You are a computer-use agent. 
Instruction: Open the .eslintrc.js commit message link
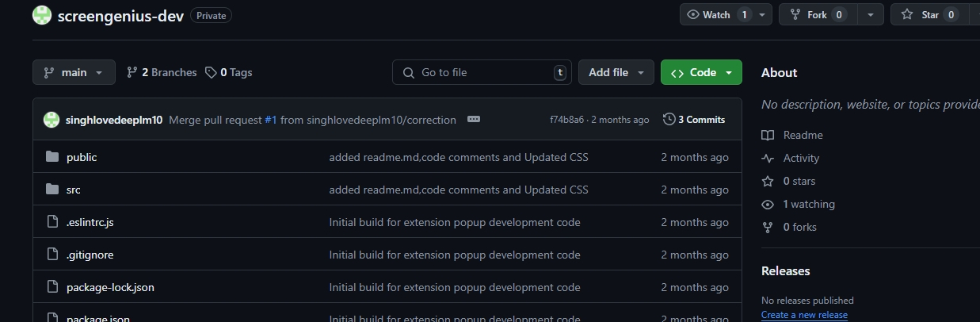pyautogui.click(x=455, y=222)
